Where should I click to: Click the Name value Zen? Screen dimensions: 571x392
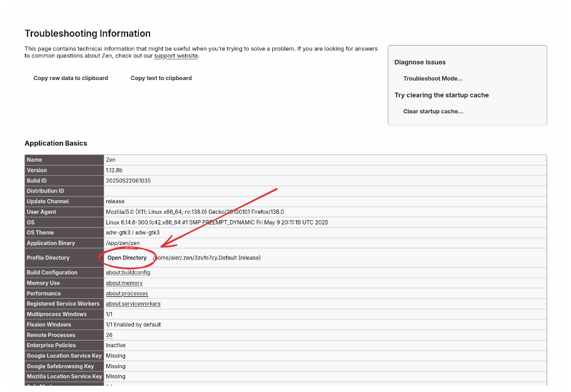coord(111,160)
